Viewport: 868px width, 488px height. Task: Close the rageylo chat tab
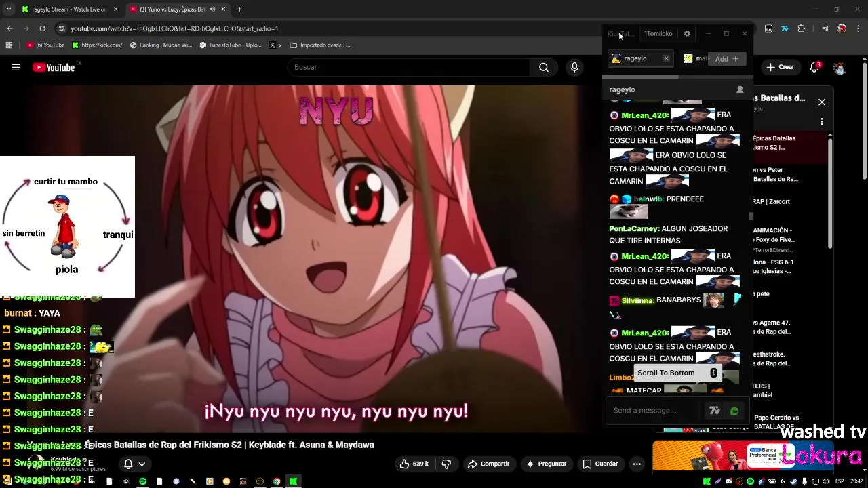point(666,58)
